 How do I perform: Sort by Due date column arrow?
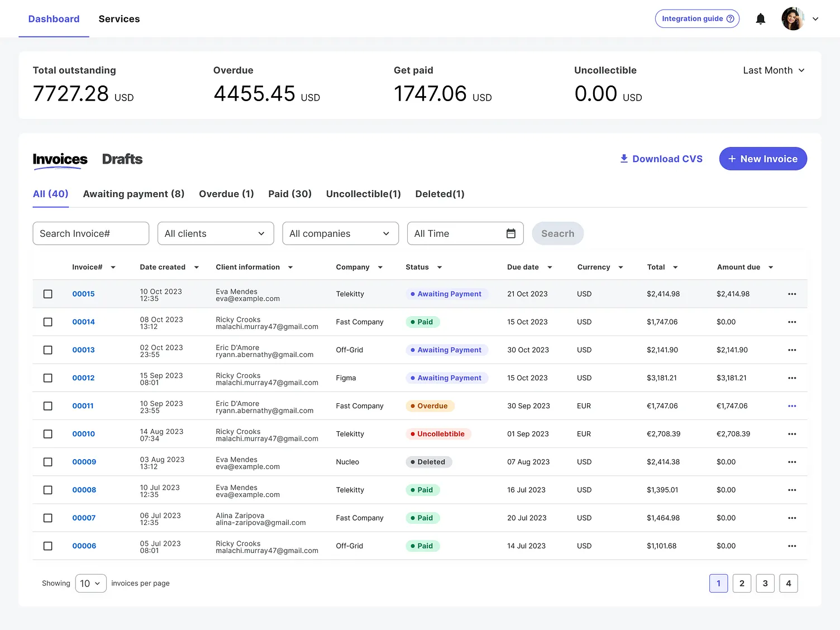coord(550,268)
